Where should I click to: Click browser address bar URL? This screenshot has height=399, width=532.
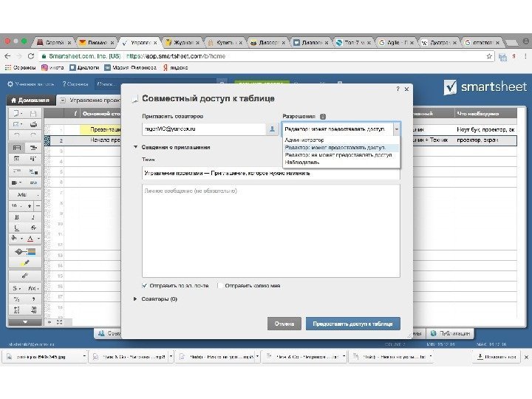pyautogui.click(x=176, y=56)
